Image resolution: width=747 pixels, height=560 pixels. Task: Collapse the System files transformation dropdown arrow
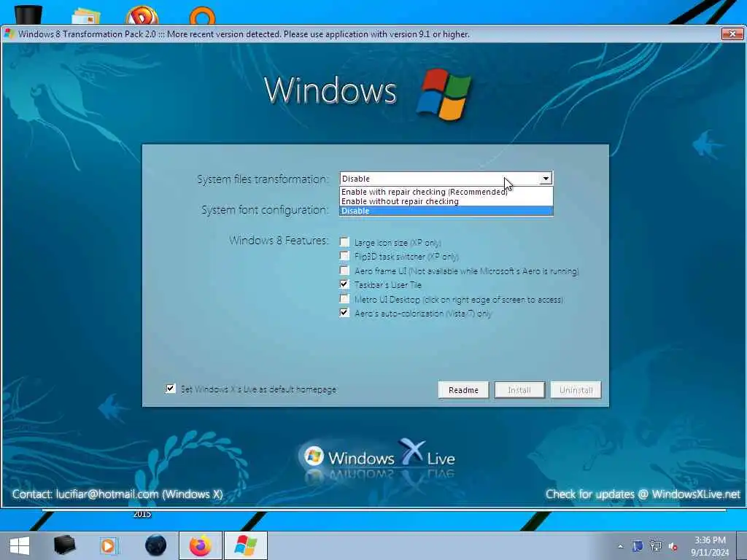[x=546, y=179]
